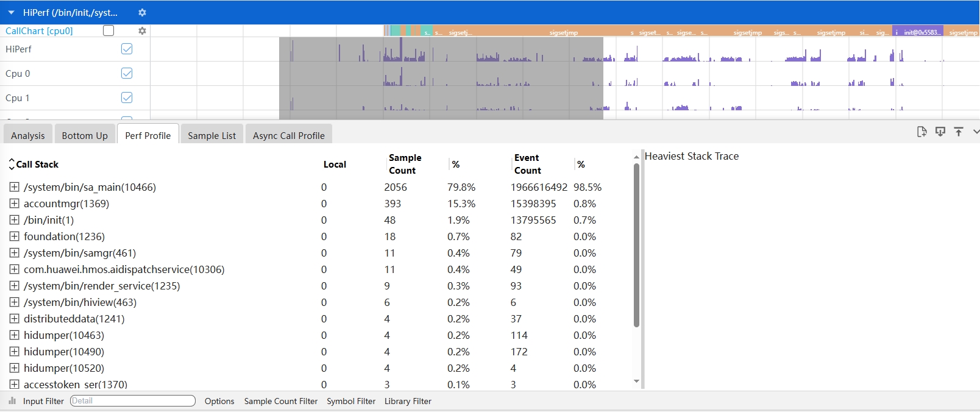Screen dimensions: 980x412
Task: Collapse the HiPerf group with the triangle
Action: [11, 12]
